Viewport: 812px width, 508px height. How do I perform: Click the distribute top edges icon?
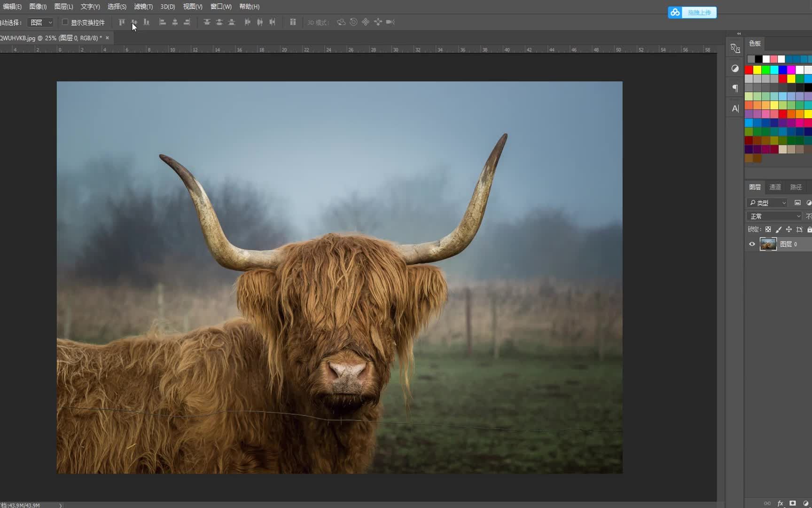(x=207, y=22)
